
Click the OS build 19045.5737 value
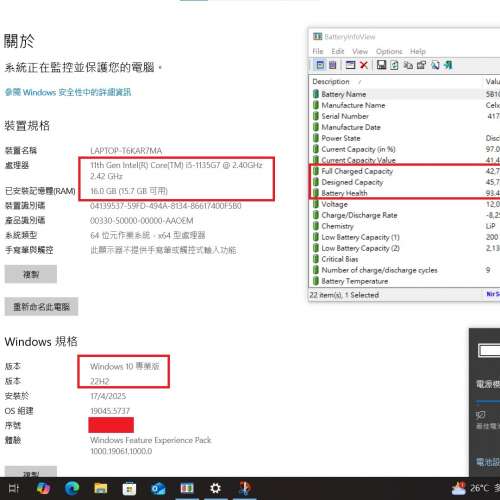[x=110, y=411]
